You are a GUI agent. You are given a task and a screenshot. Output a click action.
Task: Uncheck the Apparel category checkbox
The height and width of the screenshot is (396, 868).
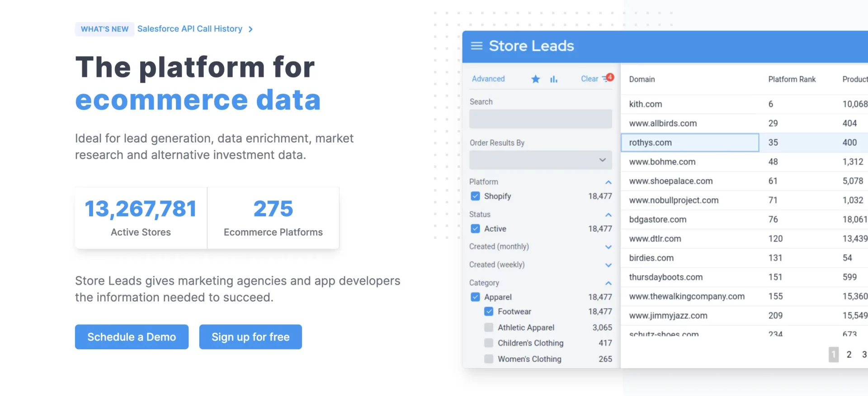tap(475, 297)
